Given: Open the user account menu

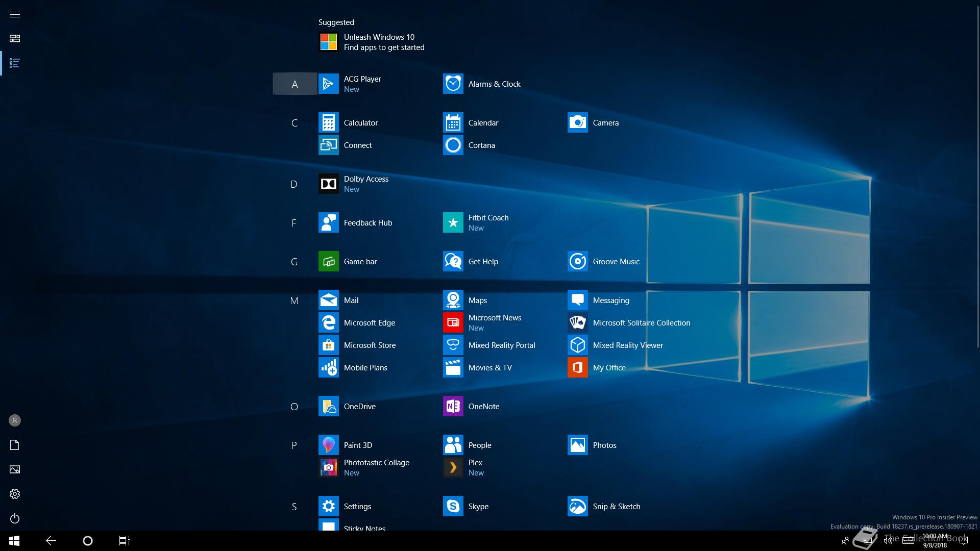Looking at the screenshot, I should pos(15,420).
